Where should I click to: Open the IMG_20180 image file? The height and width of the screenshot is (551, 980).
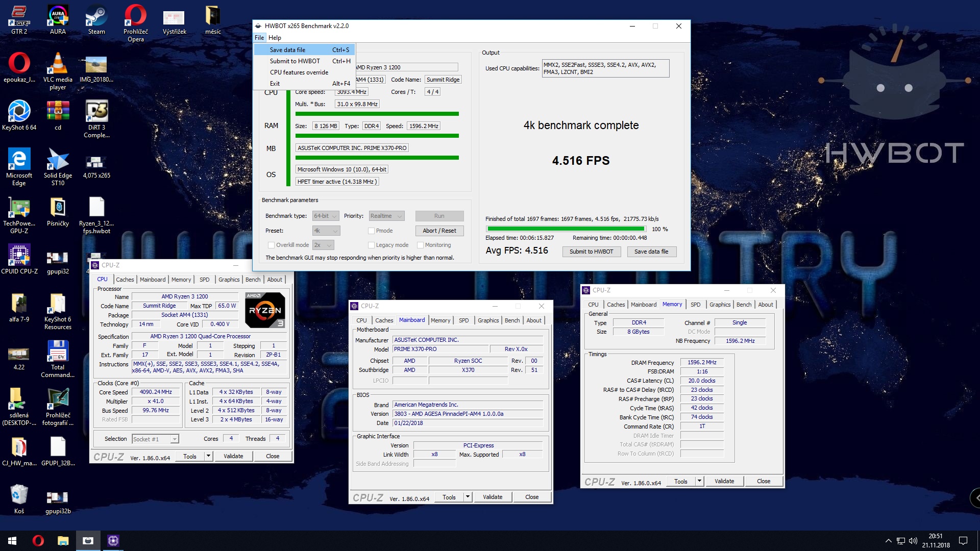(96, 68)
